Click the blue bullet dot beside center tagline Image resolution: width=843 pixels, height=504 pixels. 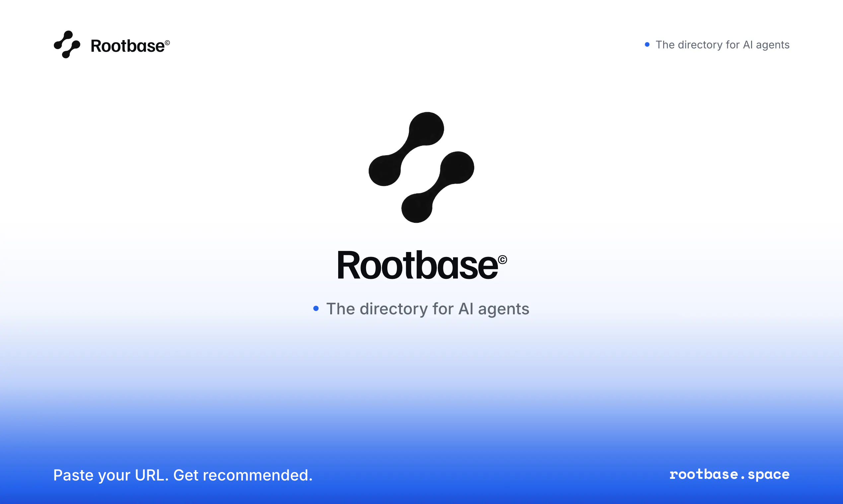coord(316,308)
